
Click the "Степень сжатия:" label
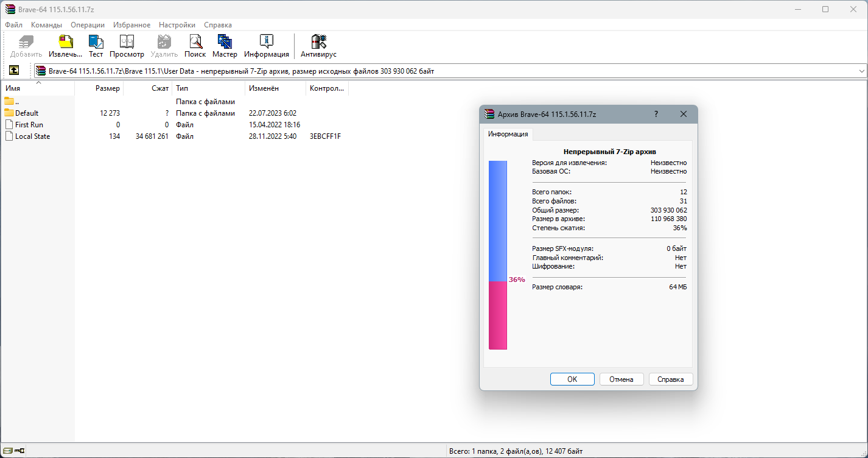(558, 228)
